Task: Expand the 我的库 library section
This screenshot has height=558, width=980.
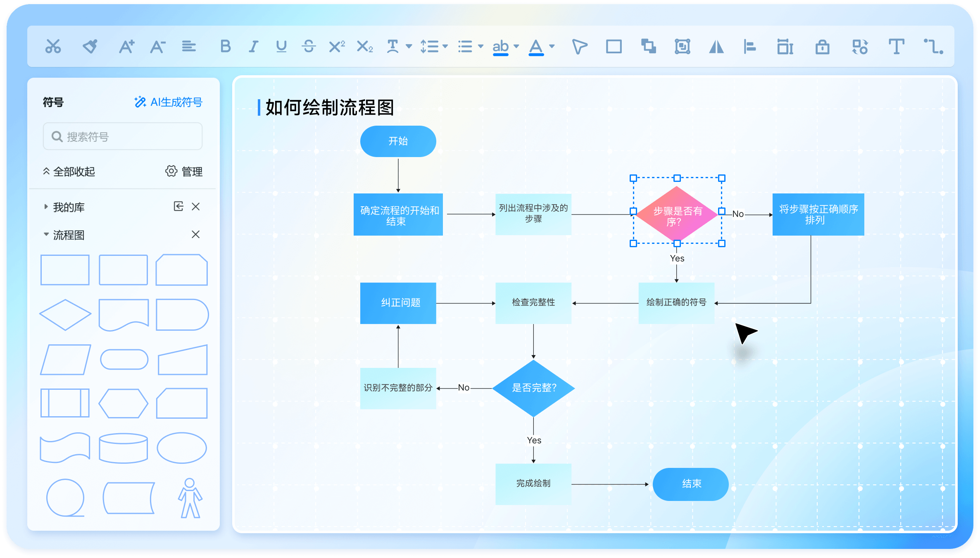Action: [x=46, y=207]
